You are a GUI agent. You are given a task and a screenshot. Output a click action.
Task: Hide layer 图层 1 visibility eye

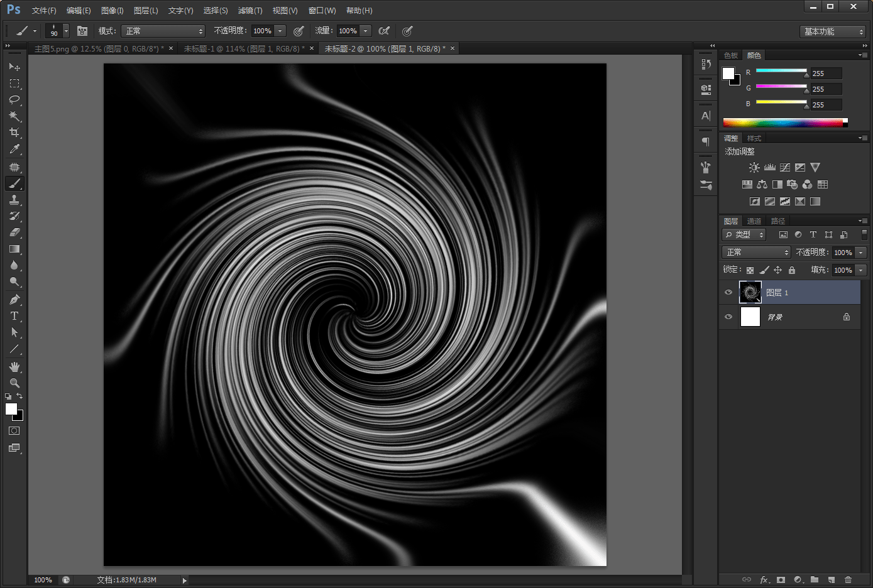[x=728, y=293]
